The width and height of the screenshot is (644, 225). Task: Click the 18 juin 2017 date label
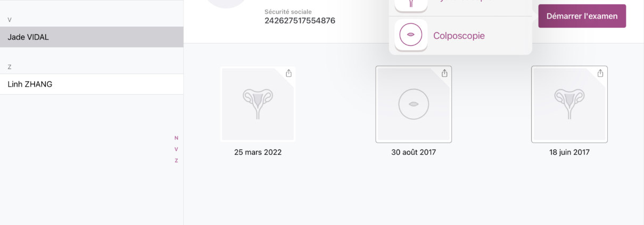569,152
